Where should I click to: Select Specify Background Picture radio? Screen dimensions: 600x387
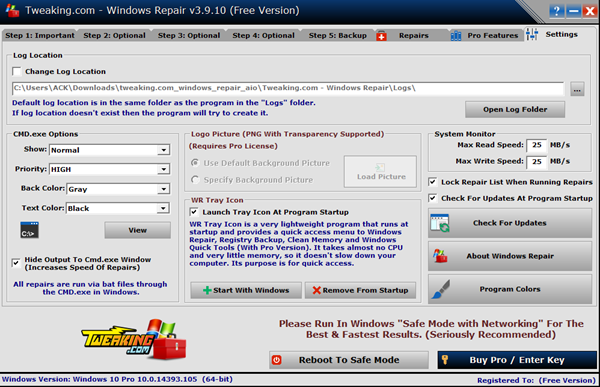click(195, 180)
